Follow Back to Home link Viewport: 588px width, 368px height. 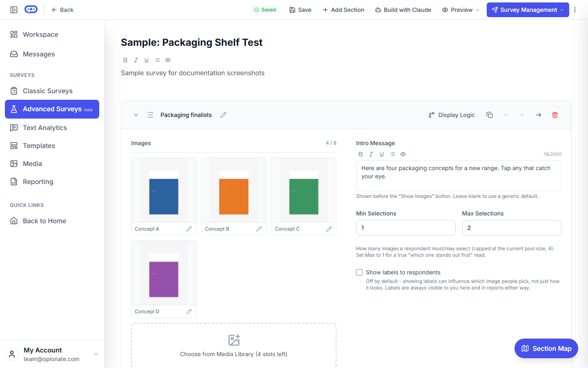[52, 221]
